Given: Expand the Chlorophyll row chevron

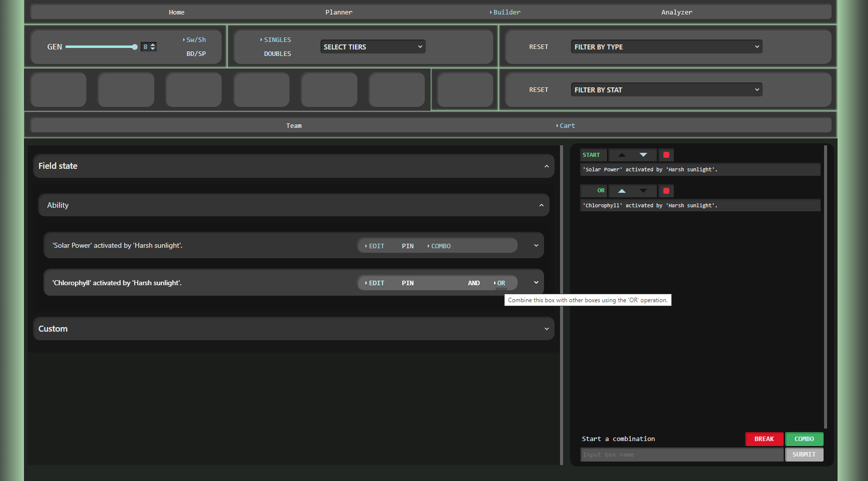Looking at the screenshot, I should click(536, 283).
